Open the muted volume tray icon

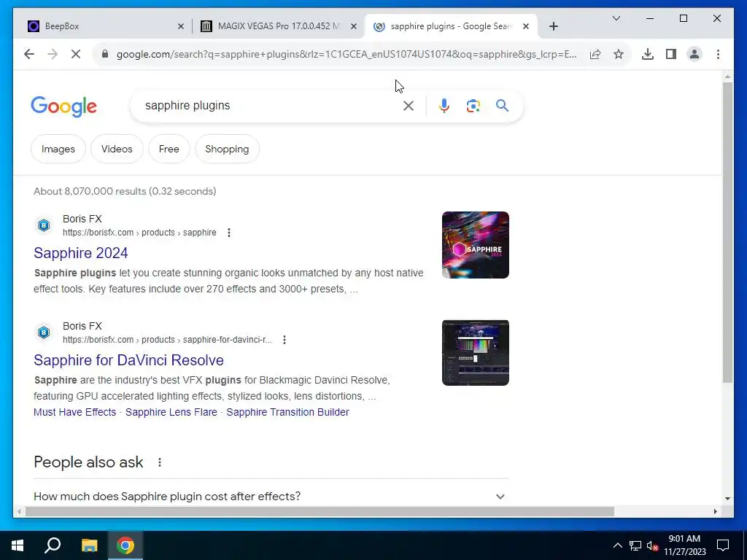[x=652, y=545]
